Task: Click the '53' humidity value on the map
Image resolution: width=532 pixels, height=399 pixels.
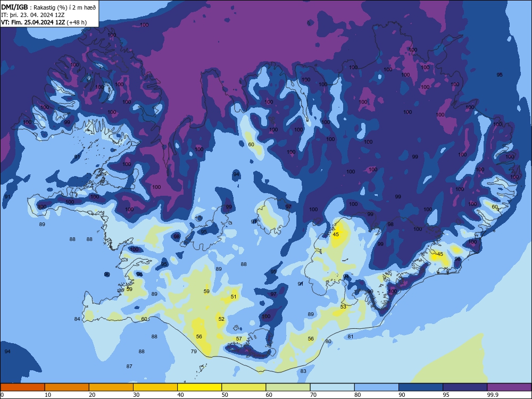Action: click(343, 307)
